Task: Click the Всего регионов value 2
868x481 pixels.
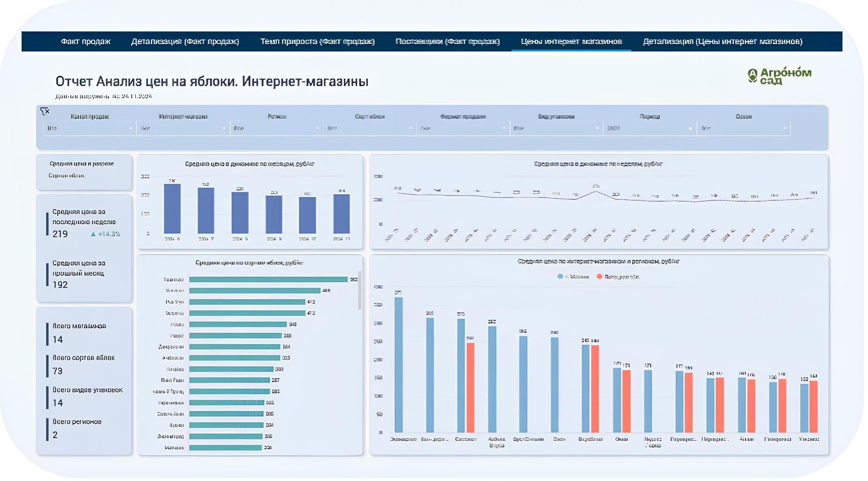Action: [x=55, y=435]
